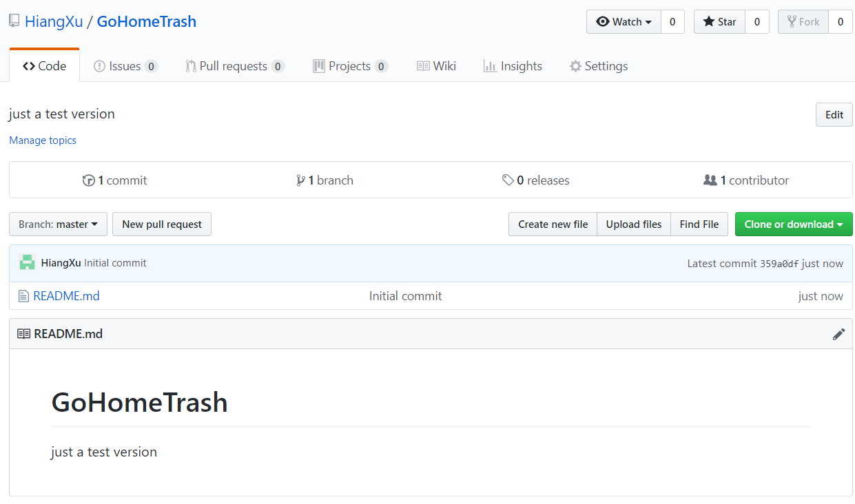The image size is (855, 504).
Task: Switch to the Issues tab
Action: pos(125,66)
